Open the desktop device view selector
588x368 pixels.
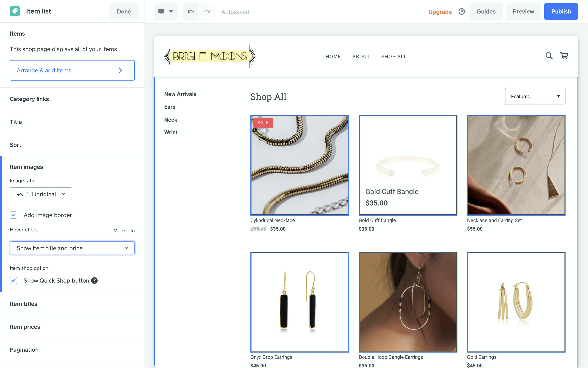point(166,11)
